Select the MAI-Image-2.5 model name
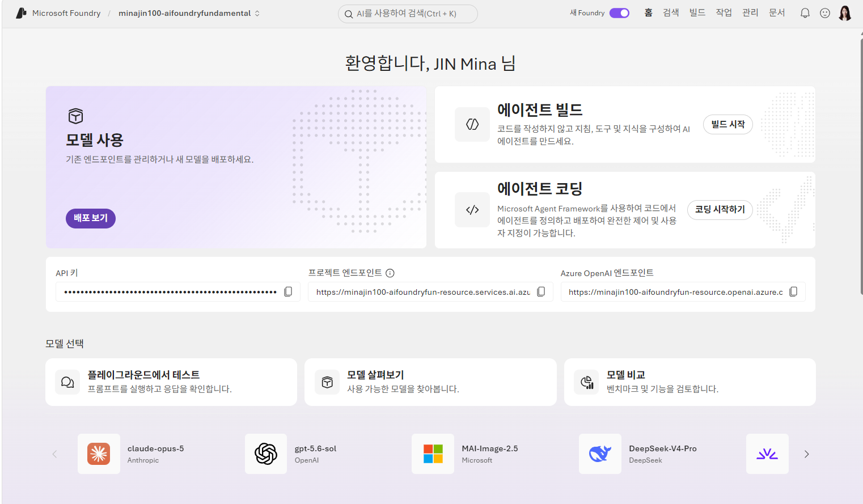Image resolution: width=863 pixels, height=504 pixels. click(x=490, y=448)
